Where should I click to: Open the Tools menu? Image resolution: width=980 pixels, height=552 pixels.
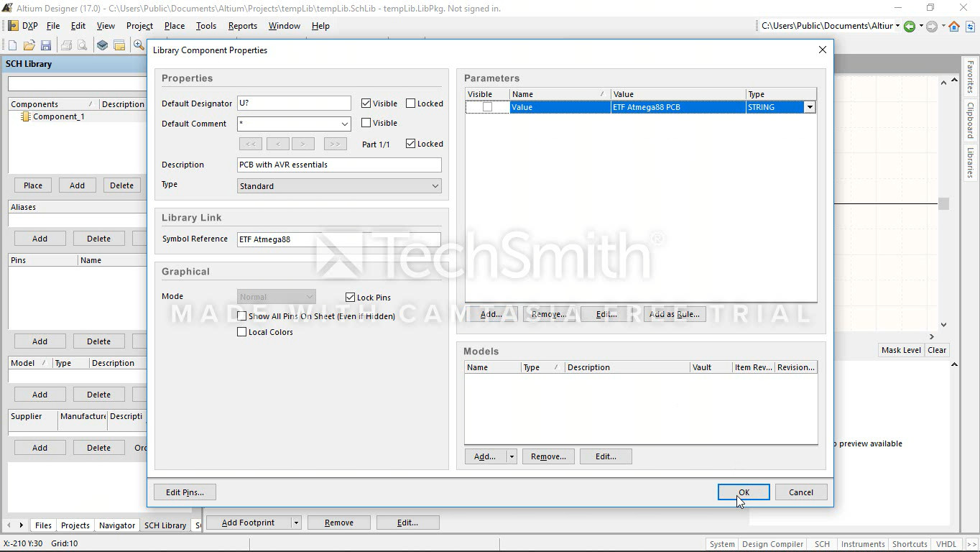point(205,26)
